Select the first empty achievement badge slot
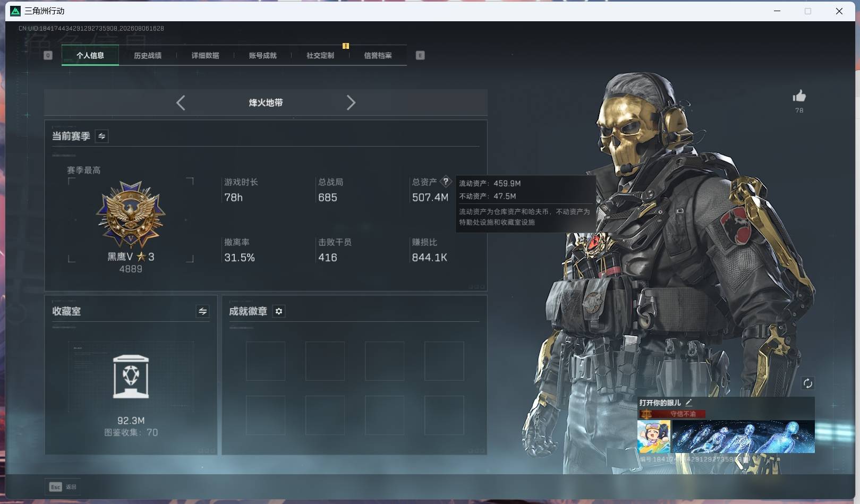This screenshot has height=504, width=860. point(266,361)
